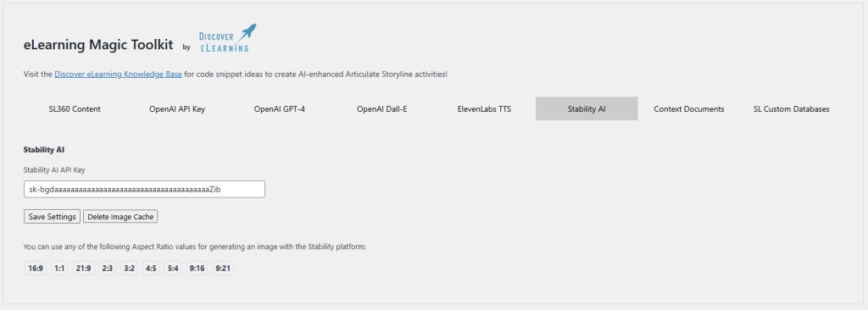Click the Save Settings button
This screenshot has height=310, width=868.
[52, 217]
